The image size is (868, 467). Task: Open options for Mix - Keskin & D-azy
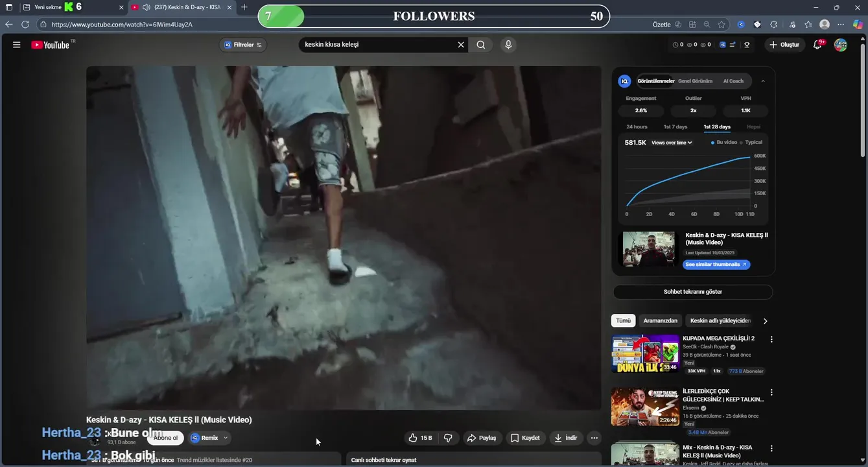click(x=771, y=449)
